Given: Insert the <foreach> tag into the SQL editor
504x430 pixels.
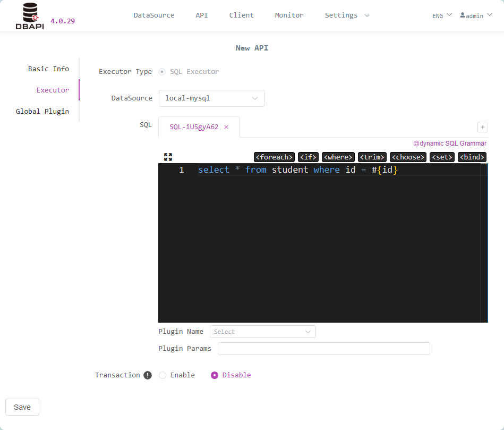Looking at the screenshot, I should tap(274, 157).
